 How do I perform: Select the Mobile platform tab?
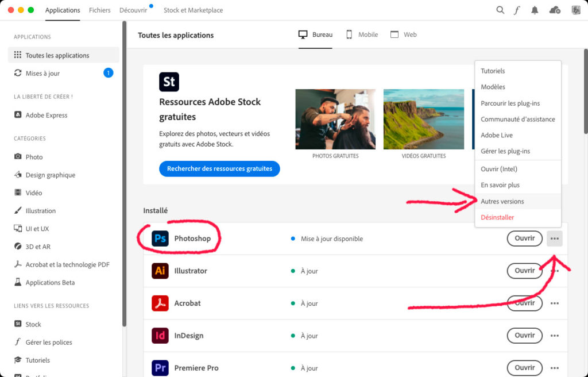(362, 34)
